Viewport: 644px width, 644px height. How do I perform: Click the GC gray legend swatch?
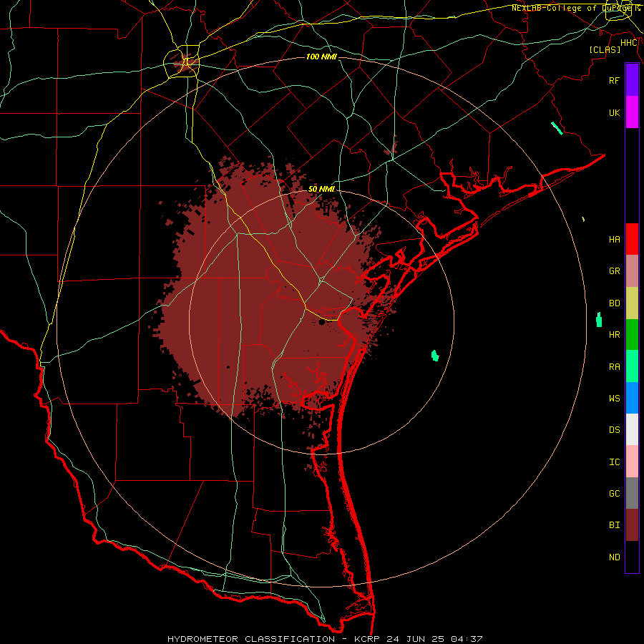tap(632, 493)
